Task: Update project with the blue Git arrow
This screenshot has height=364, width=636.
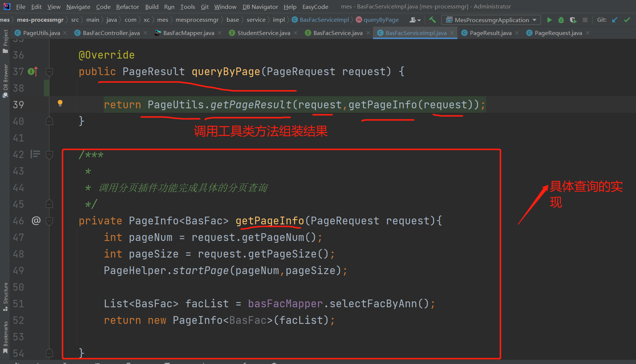Action: (615, 20)
